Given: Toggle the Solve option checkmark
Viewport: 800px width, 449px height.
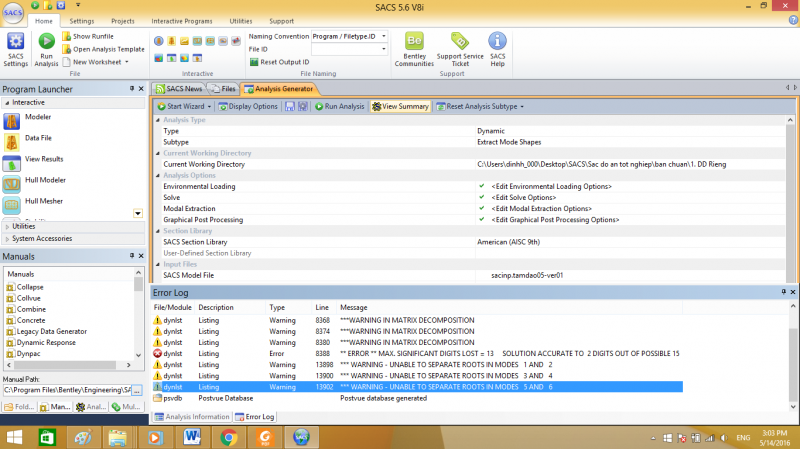Looking at the screenshot, I should point(482,197).
